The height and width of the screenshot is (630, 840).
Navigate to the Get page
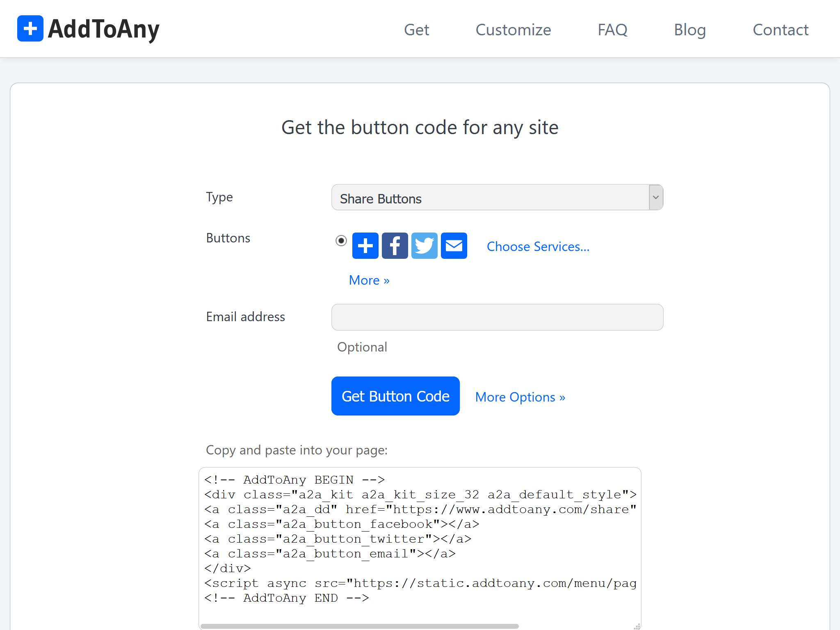pyautogui.click(x=416, y=30)
